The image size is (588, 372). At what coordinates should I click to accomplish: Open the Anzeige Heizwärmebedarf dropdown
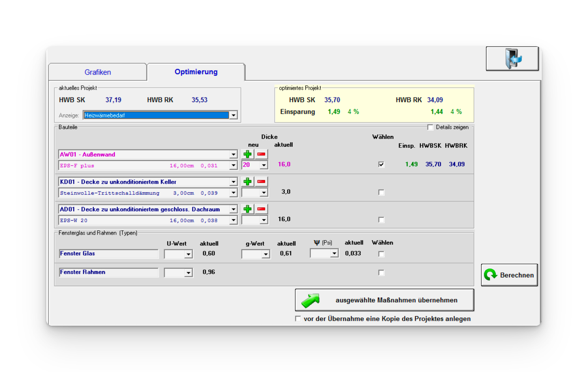(233, 115)
